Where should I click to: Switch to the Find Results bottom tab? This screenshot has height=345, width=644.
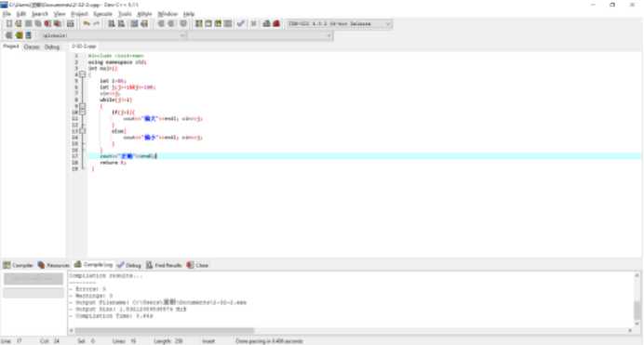pyautogui.click(x=164, y=265)
